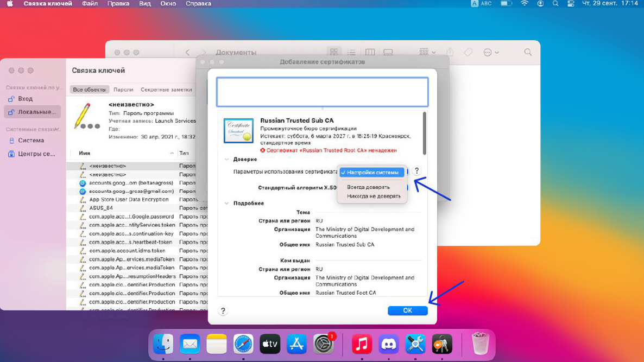This screenshot has height=362, width=644.
Task: Open Finder tags button
Action: click(468, 52)
